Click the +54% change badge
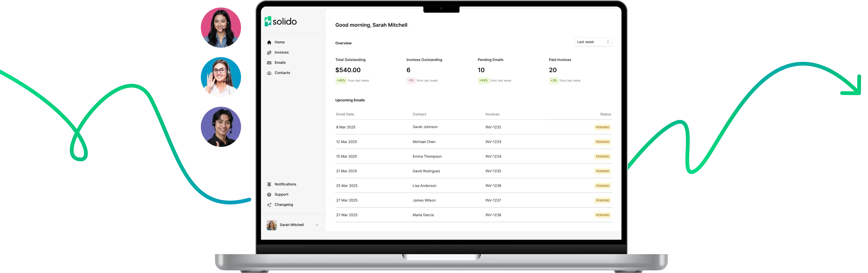 483,81
